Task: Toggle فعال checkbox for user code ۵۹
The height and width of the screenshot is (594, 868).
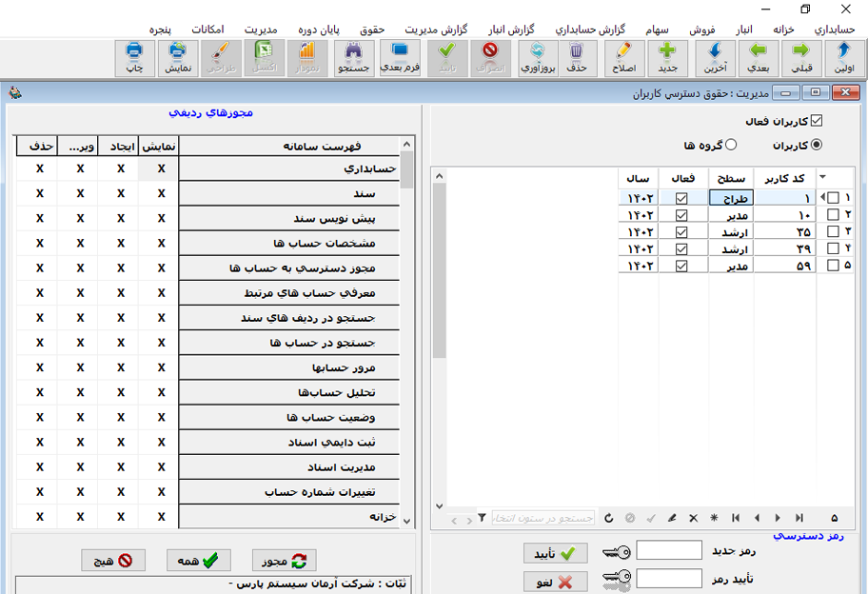Action: pos(681,266)
